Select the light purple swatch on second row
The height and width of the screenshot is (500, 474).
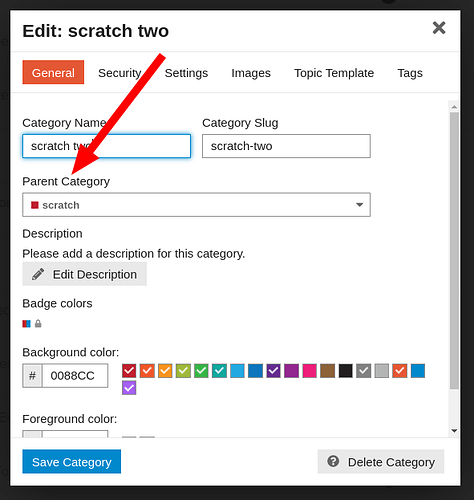coord(129,388)
